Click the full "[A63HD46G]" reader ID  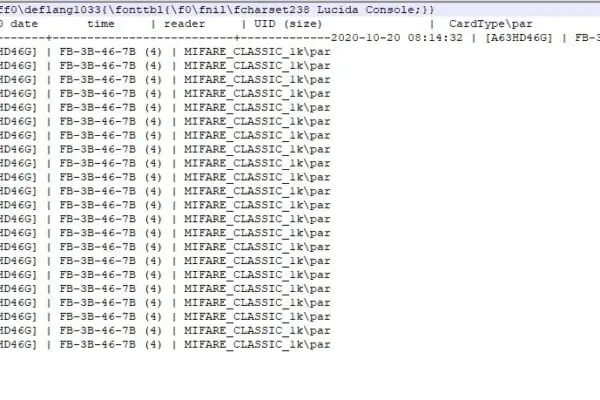click(518, 38)
